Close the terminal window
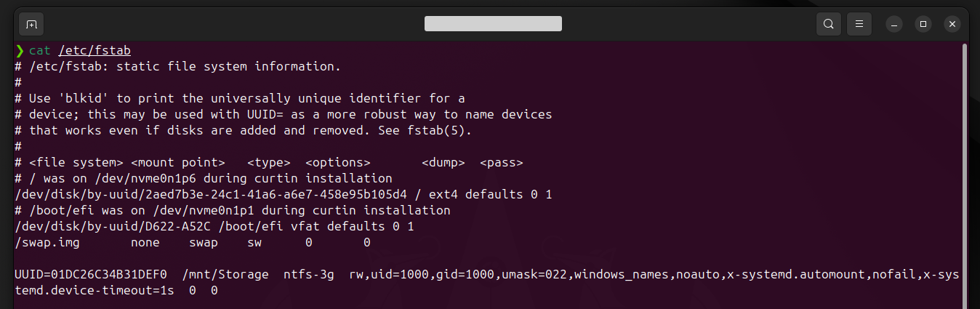The width and height of the screenshot is (980, 309). [x=952, y=24]
